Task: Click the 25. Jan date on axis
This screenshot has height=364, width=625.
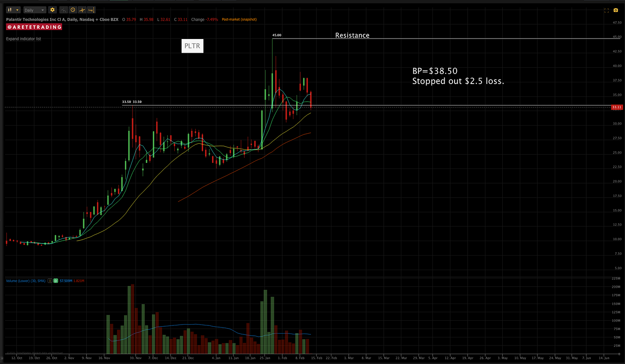Action: [265, 358]
